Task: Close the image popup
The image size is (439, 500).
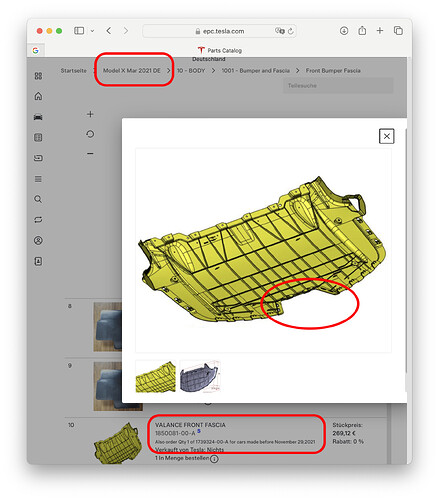Action: pos(387,136)
